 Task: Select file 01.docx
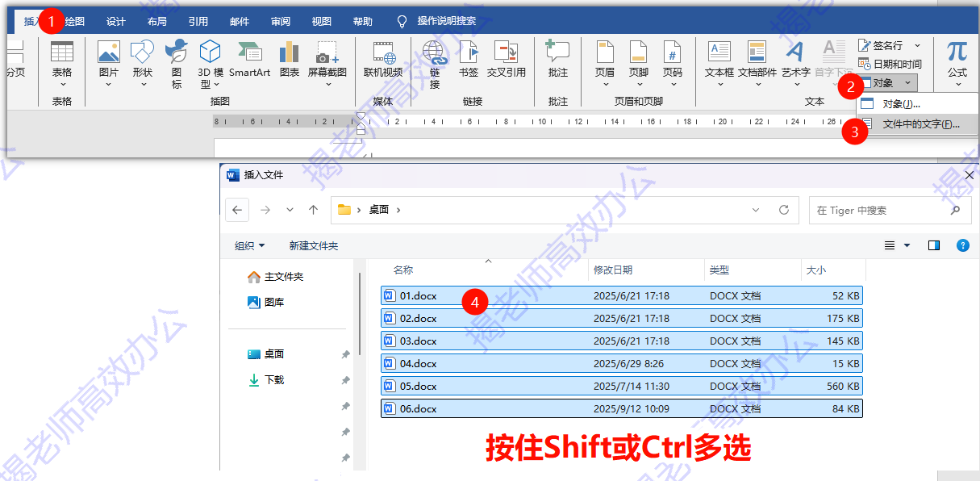tap(621, 295)
